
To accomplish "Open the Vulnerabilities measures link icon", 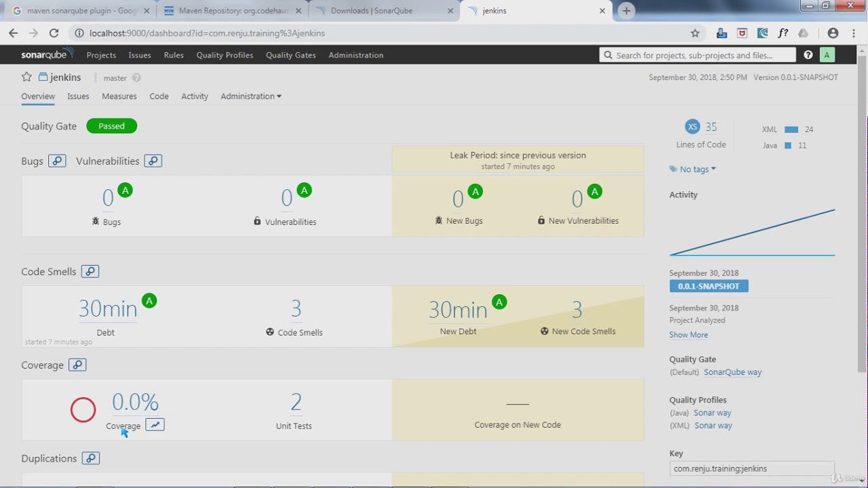I will 153,161.
